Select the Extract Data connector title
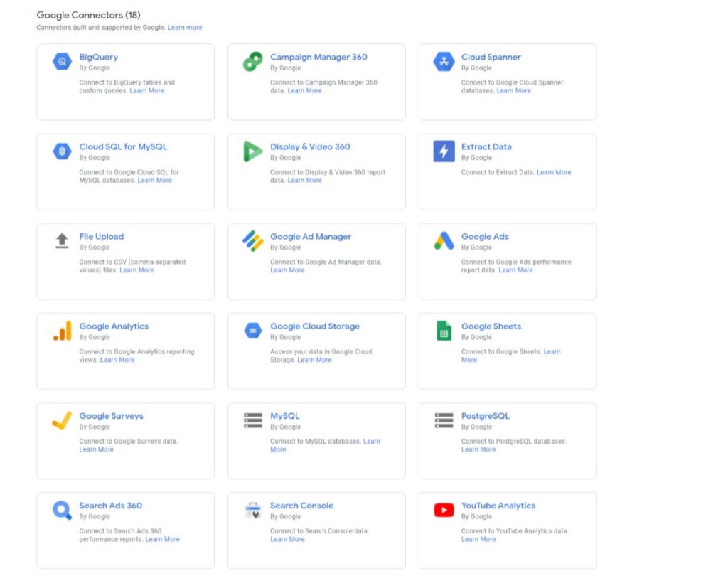Viewport: 728px width, 576px height. point(486,146)
